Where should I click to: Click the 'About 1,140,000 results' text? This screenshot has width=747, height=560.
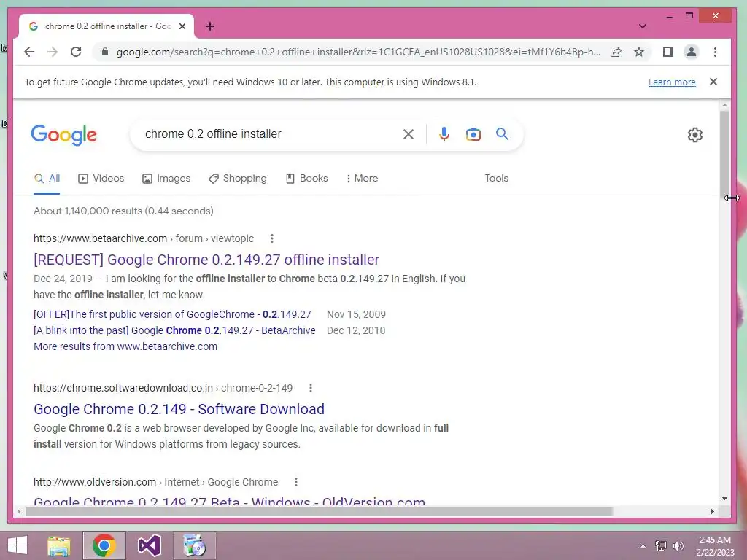(x=123, y=211)
